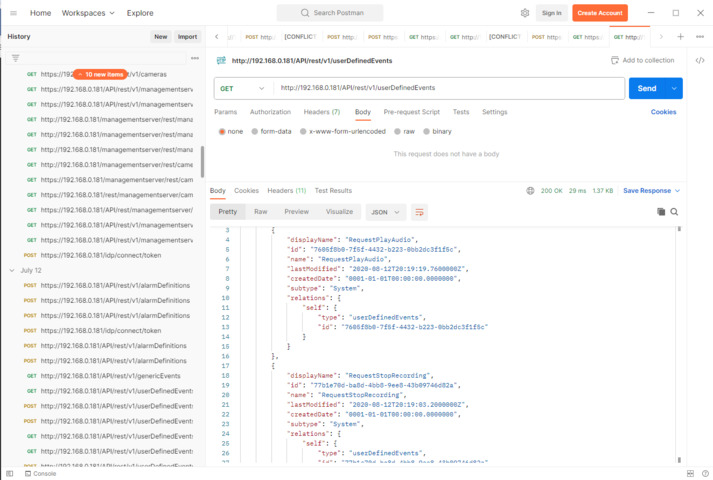Search the response body with magnifier icon
Viewport: 713px width, 480px height.
tap(675, 212)
